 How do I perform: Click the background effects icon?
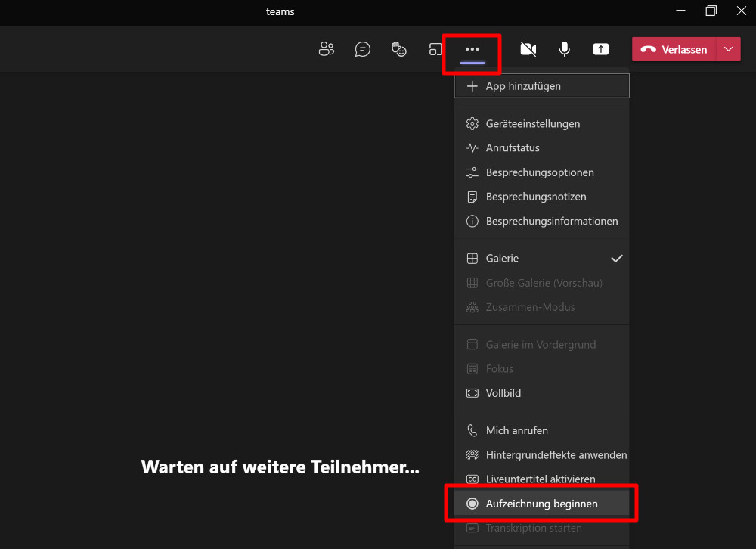472,455
